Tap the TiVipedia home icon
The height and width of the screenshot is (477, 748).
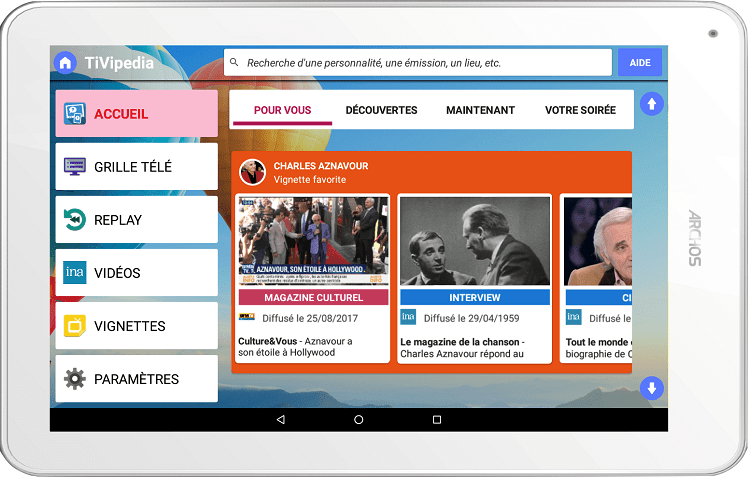[66, 63]
